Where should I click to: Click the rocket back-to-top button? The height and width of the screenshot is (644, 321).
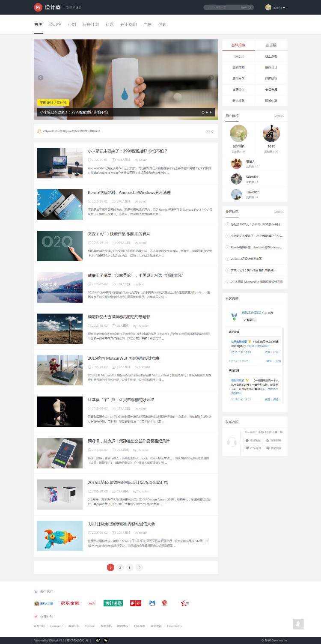298,624
